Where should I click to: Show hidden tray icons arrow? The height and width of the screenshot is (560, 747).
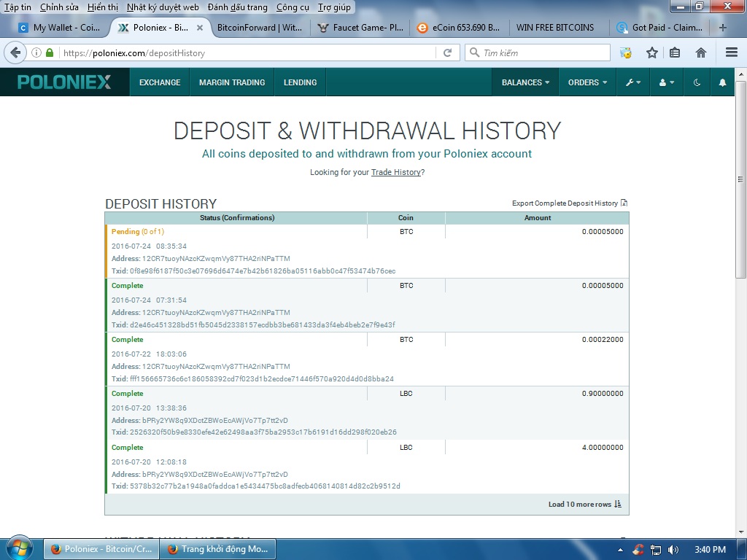pos(620,550)
